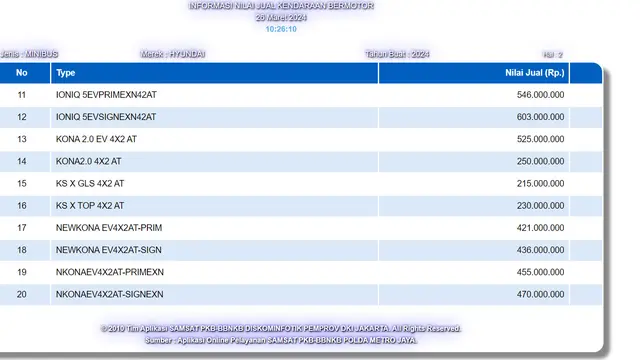Click the 'Type' column header
640x360 pixels.
click(214, 73)
